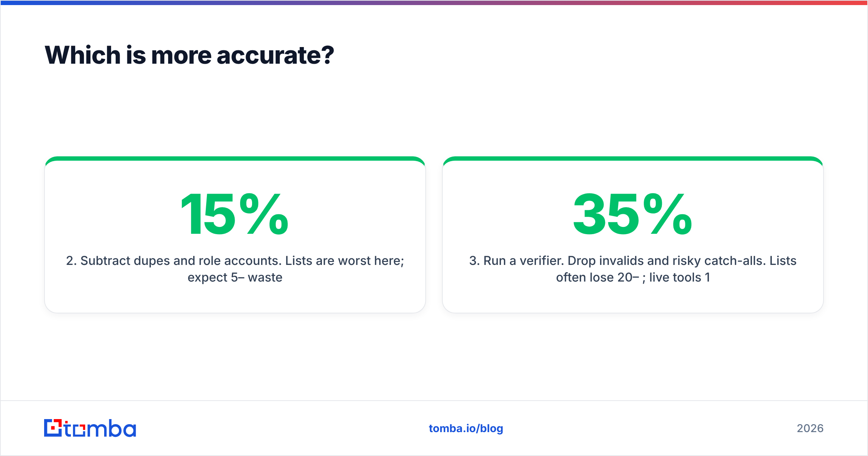Viewport: 868px width, 456px height.
Task: Click 'expect 5– waste' text line
Action: point(235,278)
